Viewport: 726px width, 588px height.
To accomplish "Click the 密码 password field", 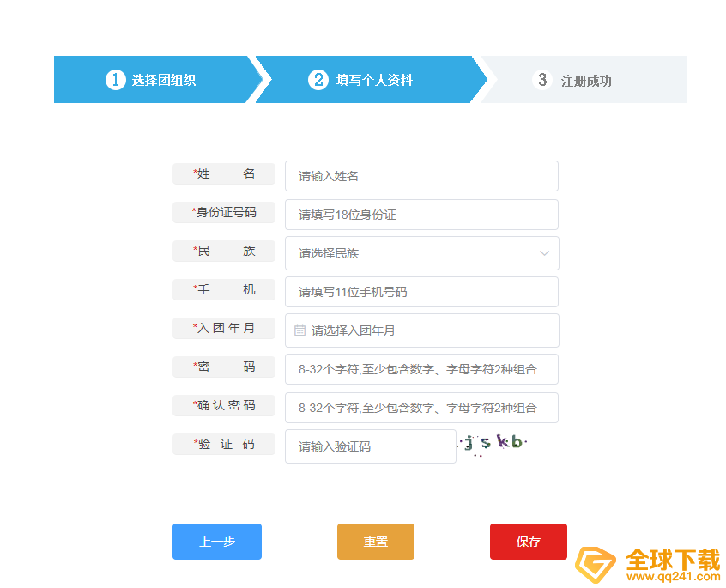I will [421, 369].
